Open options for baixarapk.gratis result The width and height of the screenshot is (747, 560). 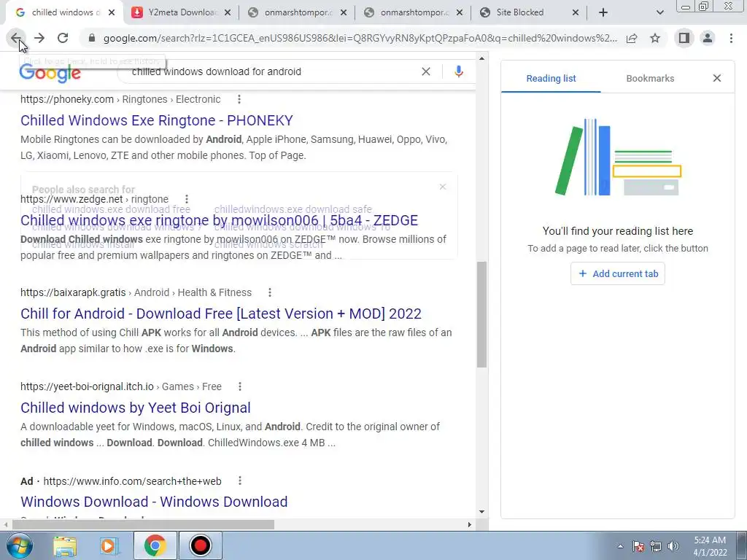tap(270, 292)
